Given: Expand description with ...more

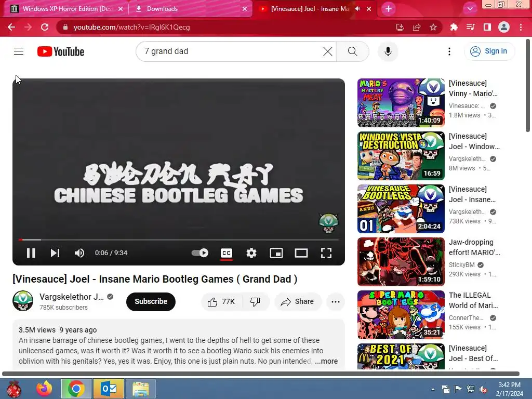Looking at the screenshot, I should [x=326, y=362].
